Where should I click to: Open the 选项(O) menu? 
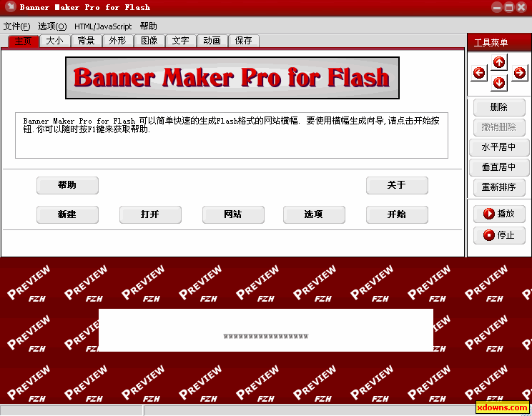[x=52, y=26]
